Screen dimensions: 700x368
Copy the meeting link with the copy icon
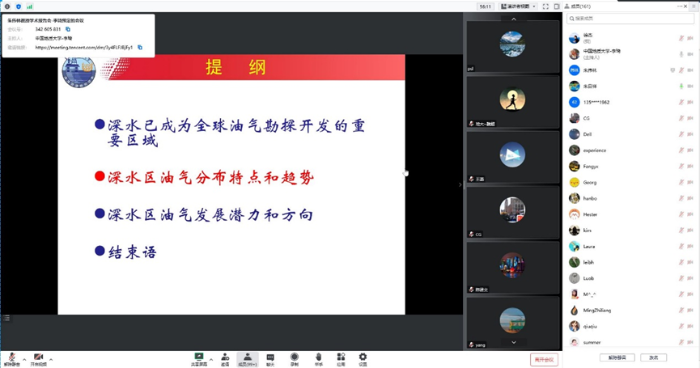[x=140, y=47]
